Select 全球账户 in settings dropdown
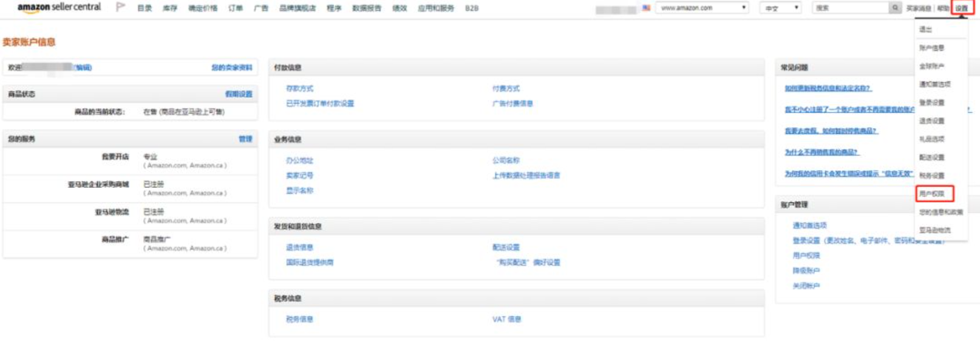Image resolution: width=980 pixels, height=344 pixels. coord(931,66)
